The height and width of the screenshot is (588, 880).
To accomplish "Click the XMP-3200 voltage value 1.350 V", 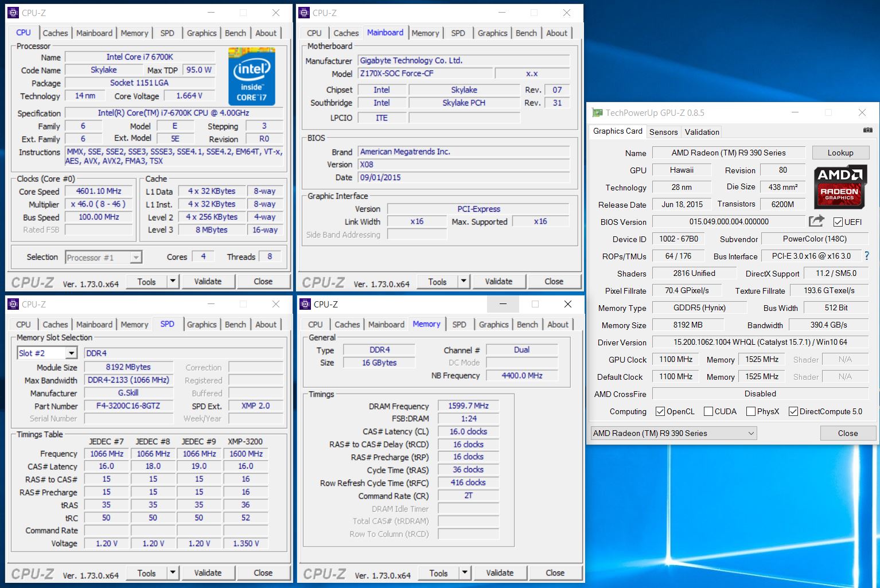I will [x=246, y=543].
